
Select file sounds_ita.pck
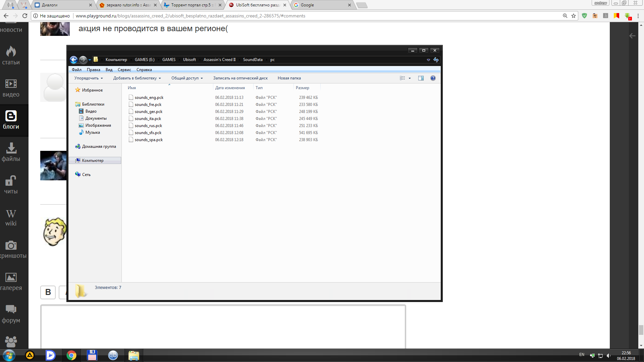pos(145,119)
